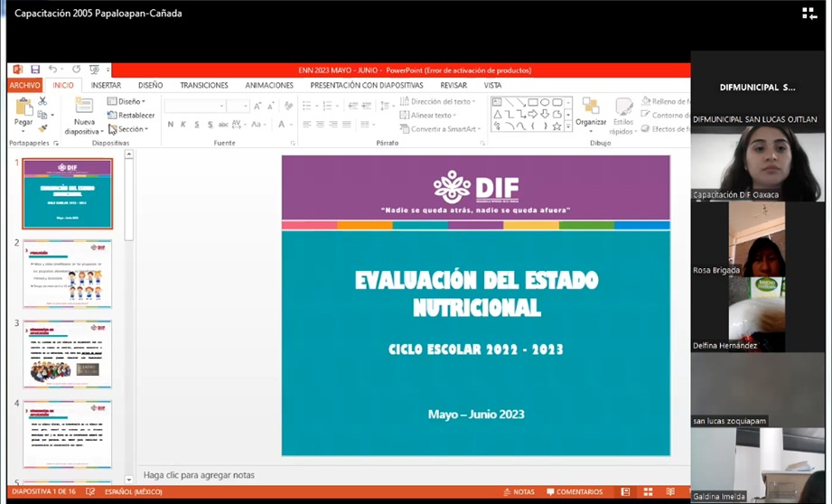Open the font name dropdown

pyautogui.click(x=222, y=106)
